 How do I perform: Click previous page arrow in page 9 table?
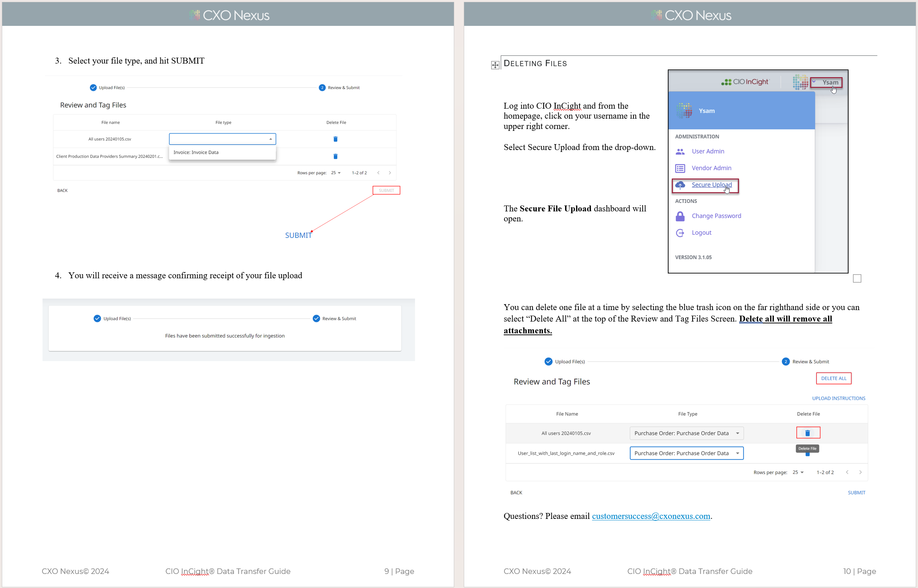(x=378, y=173)
